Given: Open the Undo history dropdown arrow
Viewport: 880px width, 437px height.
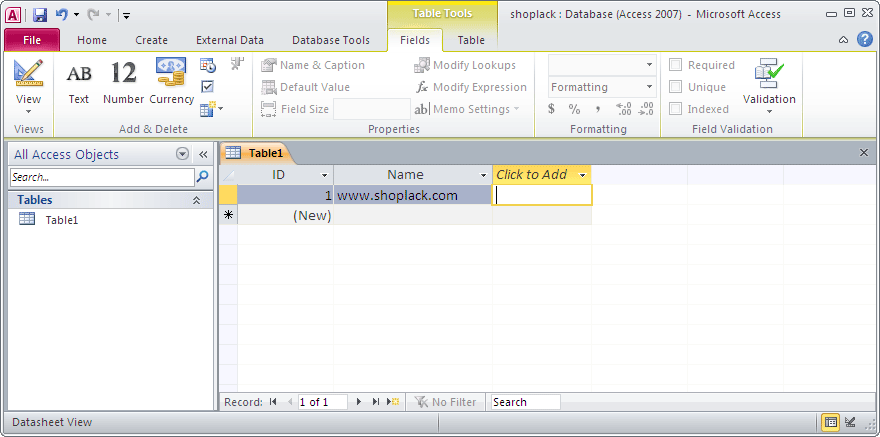Looking at the screenshot, I should (x=76, y=15).
